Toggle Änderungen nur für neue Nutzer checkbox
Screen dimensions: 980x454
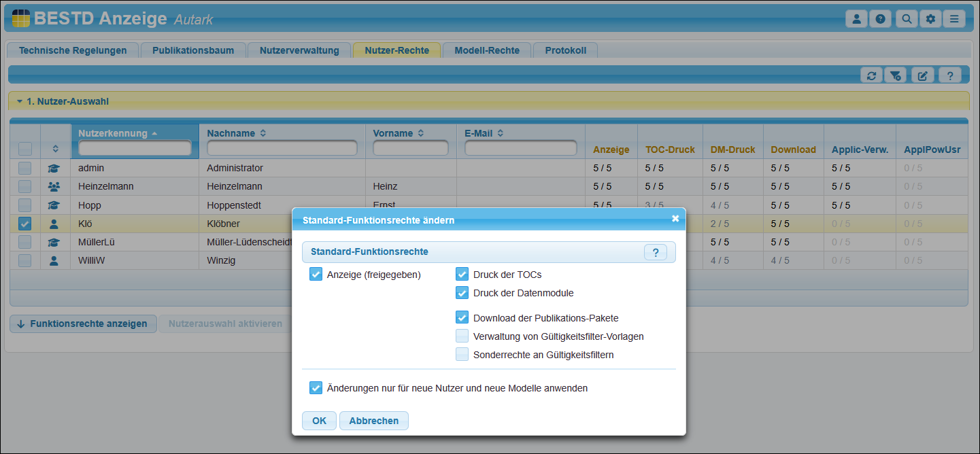[x=316, y=388]
